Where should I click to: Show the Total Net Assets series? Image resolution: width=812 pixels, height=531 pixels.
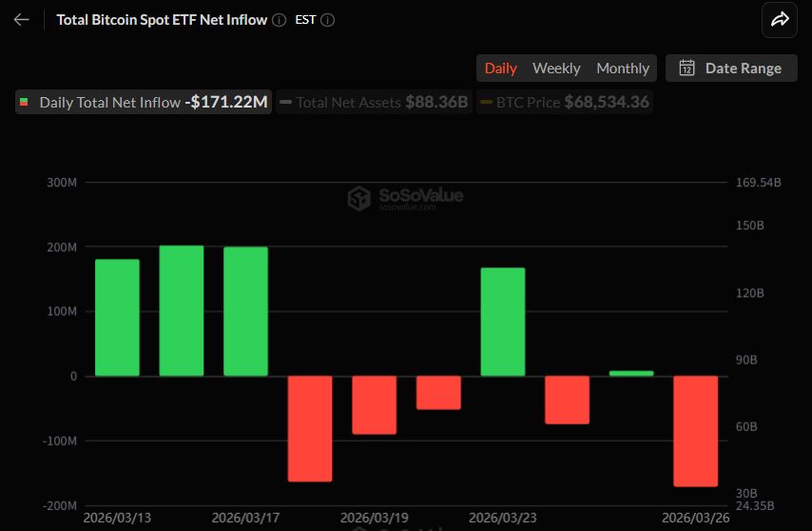click(x=374, y=102)
